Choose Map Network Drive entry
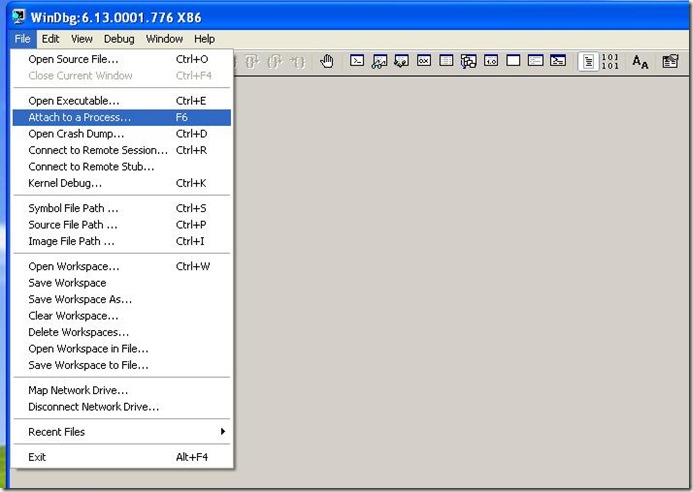 (x=122, y=390)
